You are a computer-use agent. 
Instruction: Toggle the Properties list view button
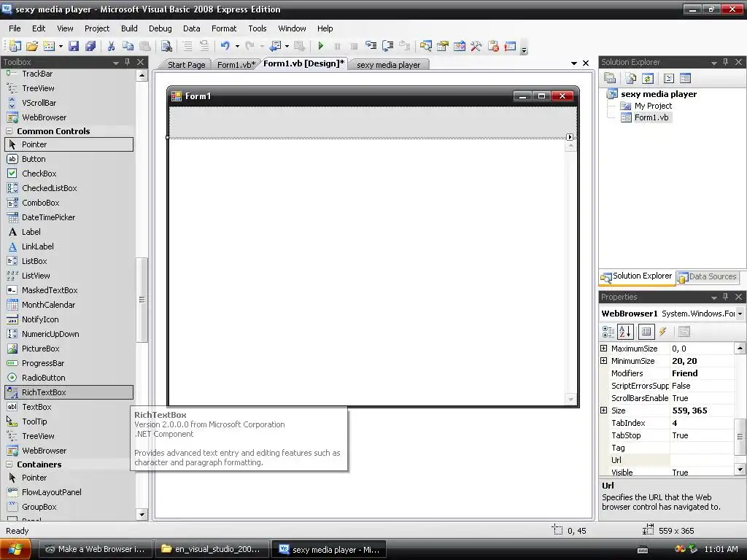pos(646,332)
